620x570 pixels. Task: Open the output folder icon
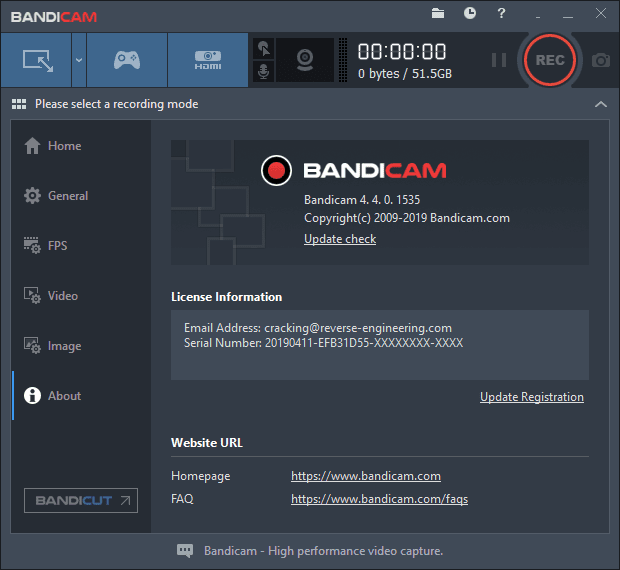[x=438, y=13]
